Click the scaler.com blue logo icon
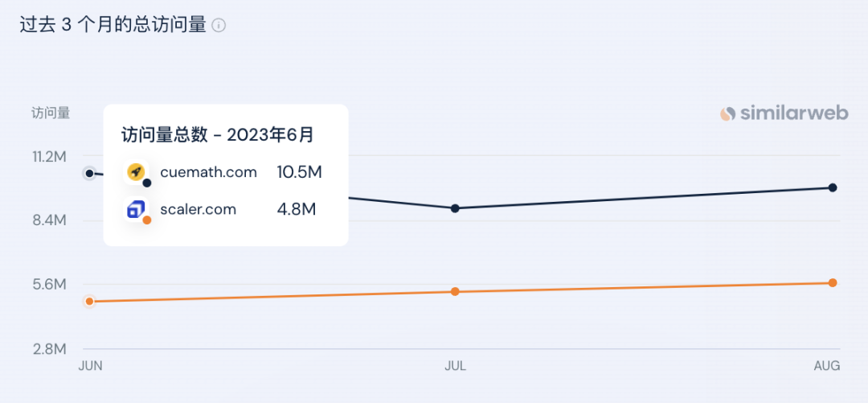 pos(136,209)
